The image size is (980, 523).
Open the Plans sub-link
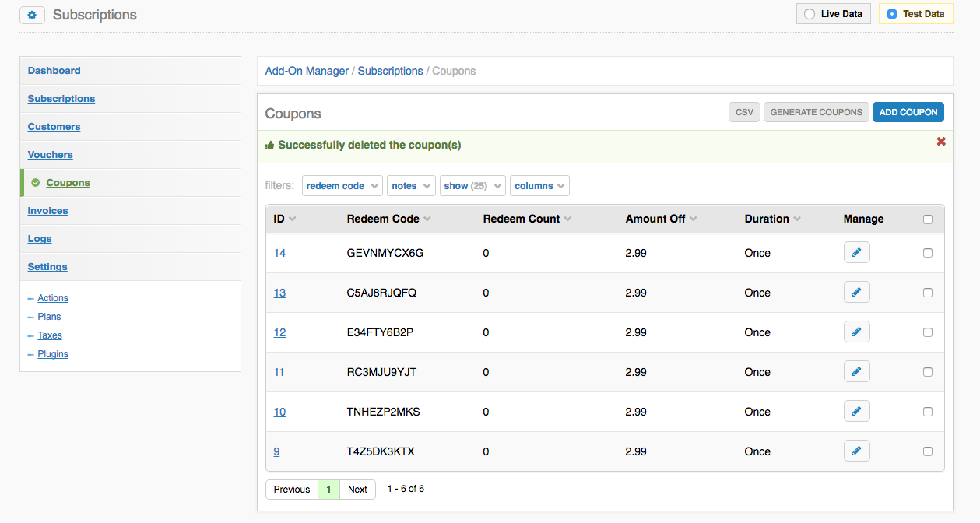49,317
